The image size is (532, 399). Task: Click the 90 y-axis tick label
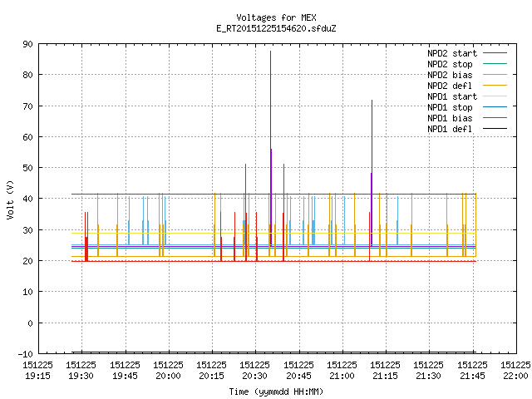pos(27,44)
